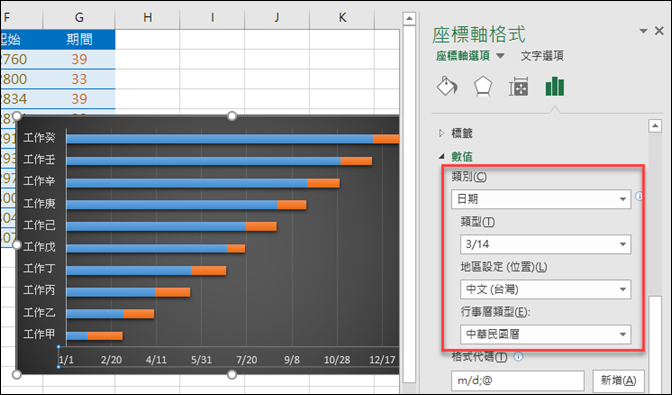Open the Size & Properties tab icon
This screenshot has width=672, height=395.
click(518, 86)
